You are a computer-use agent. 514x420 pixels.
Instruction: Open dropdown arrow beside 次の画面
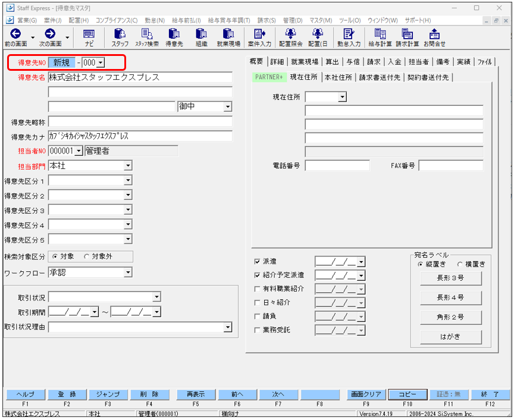tap(67, 37)
